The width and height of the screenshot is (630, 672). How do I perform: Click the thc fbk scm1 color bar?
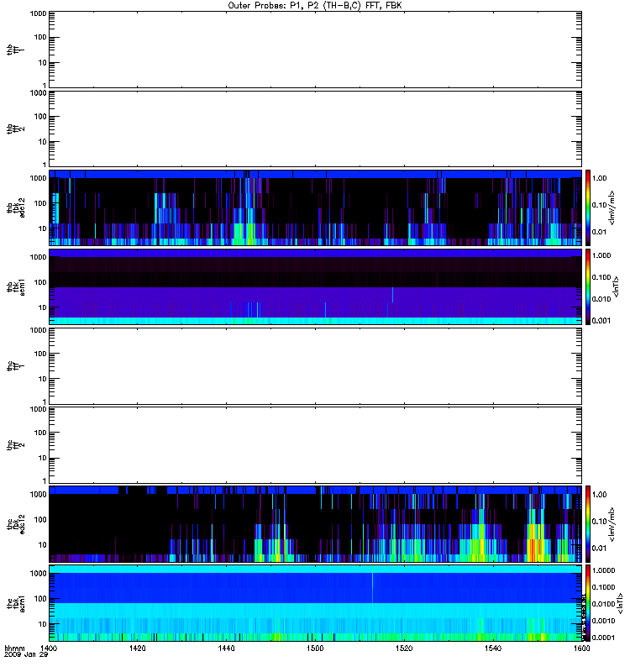pos(588,603)
